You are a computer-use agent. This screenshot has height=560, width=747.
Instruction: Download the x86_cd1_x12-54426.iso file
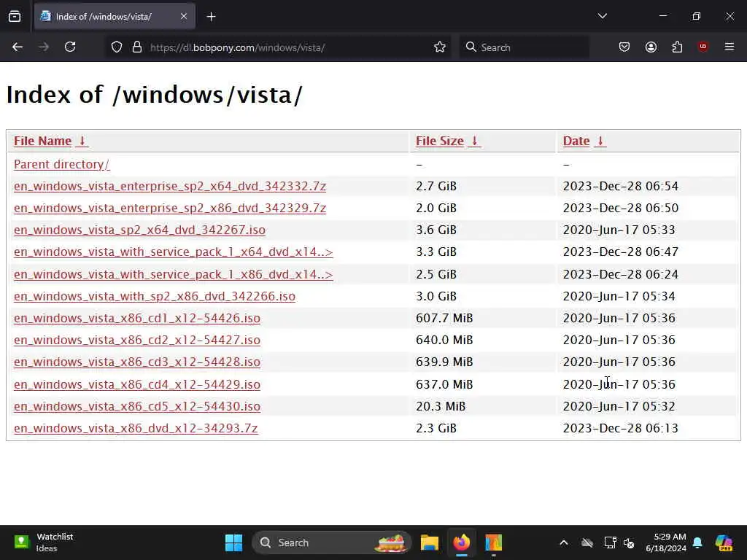point(137,318)
